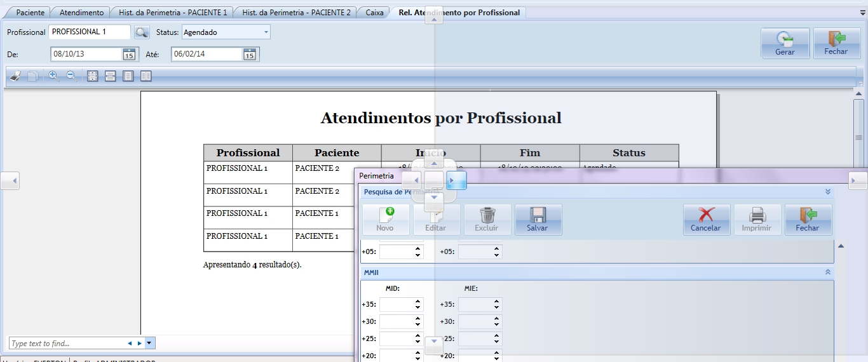Collapse the MMII section
868x362 pixels.
pos(828,272)
